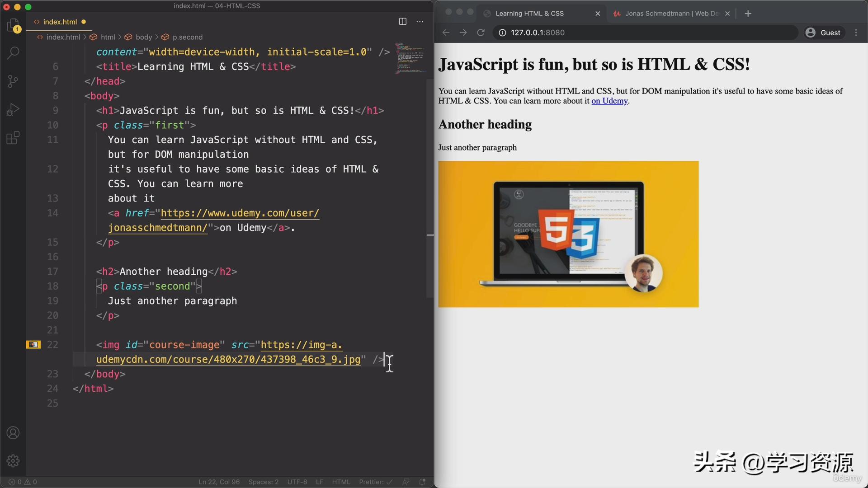The width and height of the screenshot is (868, 488).
Task: Open the Accounts icon at sidebar bottom
Action: click(13, 432)
